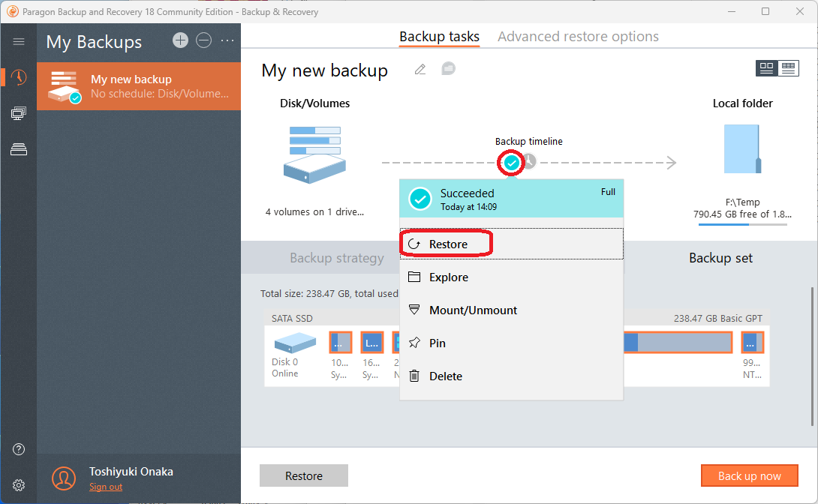Choose Delete from the context menu
Viewport: 818px width, 504px height.
click(511, 376)
